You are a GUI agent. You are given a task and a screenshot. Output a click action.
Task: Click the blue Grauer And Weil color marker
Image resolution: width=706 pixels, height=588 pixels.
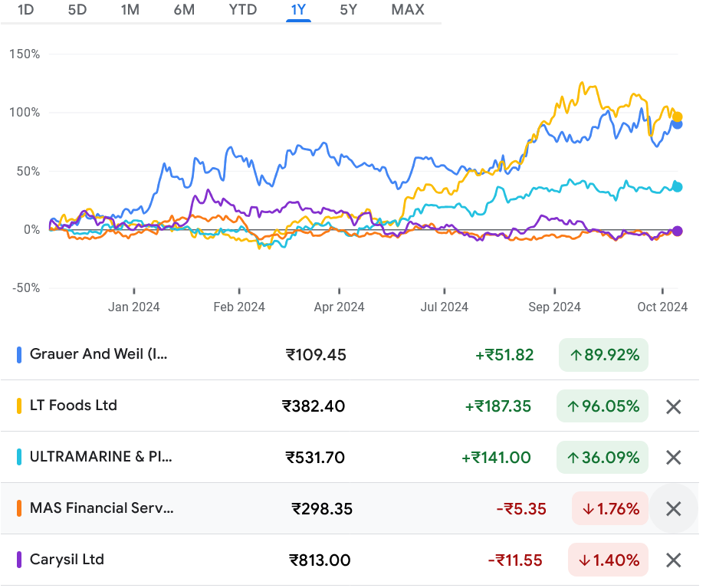pos(19,355)
